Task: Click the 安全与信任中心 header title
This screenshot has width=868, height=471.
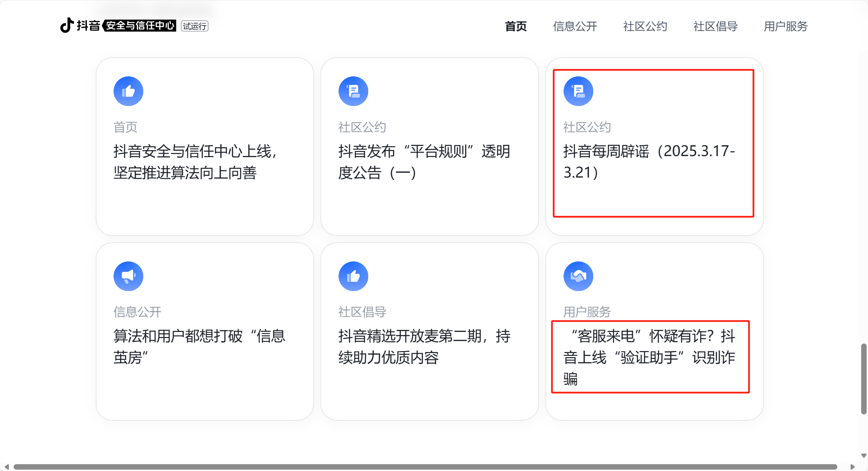Action: click(x=139, y=26)
